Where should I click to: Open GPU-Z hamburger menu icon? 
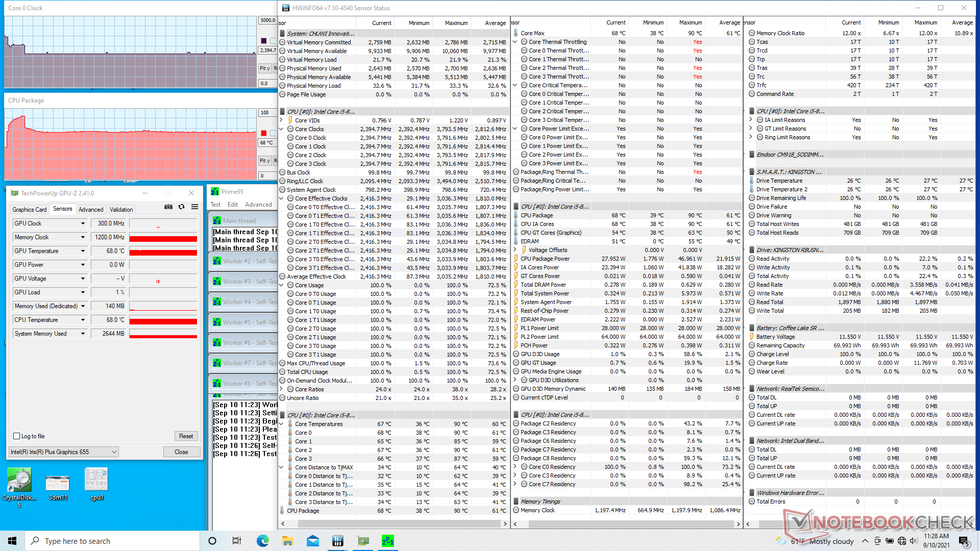[x=194, y=207]
